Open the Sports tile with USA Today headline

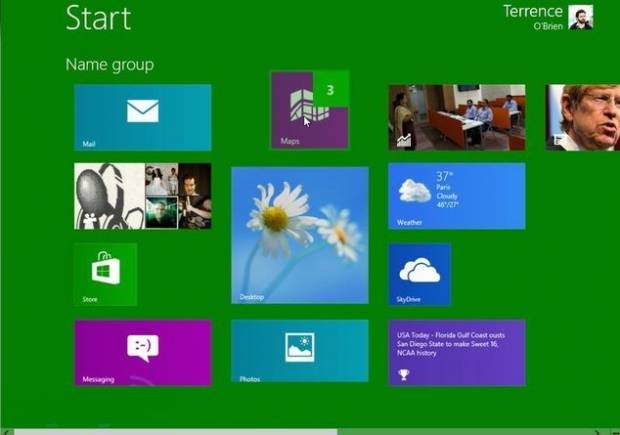[457, 353]
